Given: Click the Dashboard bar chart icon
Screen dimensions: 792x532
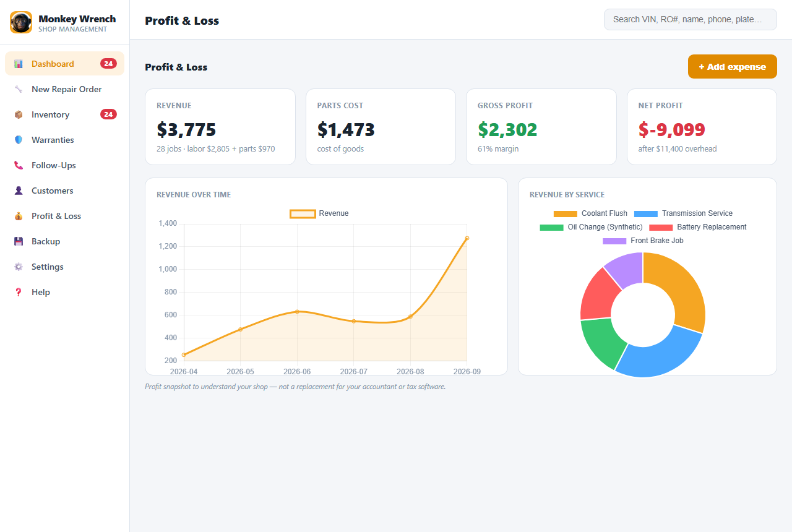Looking at the screenshot, I should (x=19, y=64).
